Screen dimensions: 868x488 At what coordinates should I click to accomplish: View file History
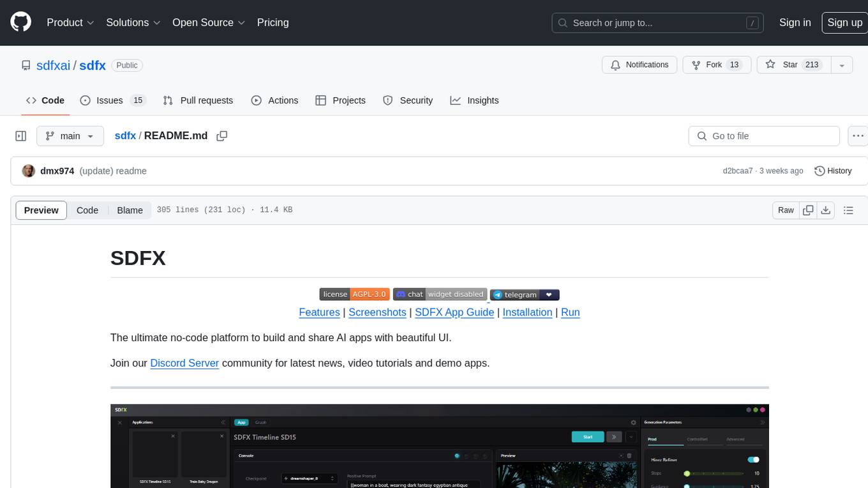click(x=833, y=171)
